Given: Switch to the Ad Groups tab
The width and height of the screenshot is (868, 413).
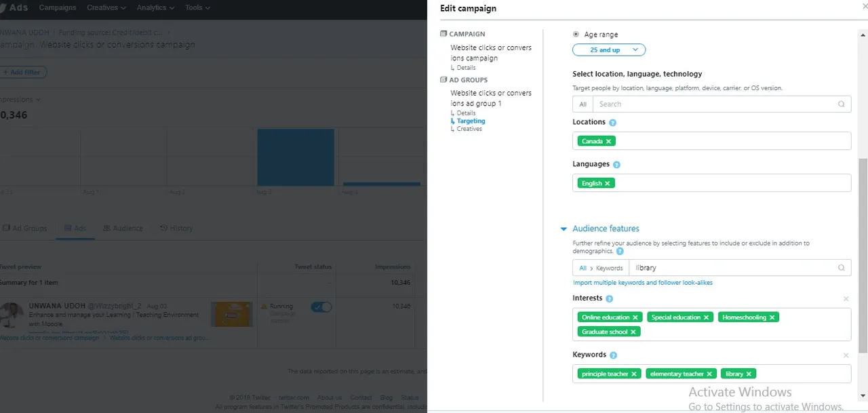Looking at the screenshot, I should (x=25, y=229).
